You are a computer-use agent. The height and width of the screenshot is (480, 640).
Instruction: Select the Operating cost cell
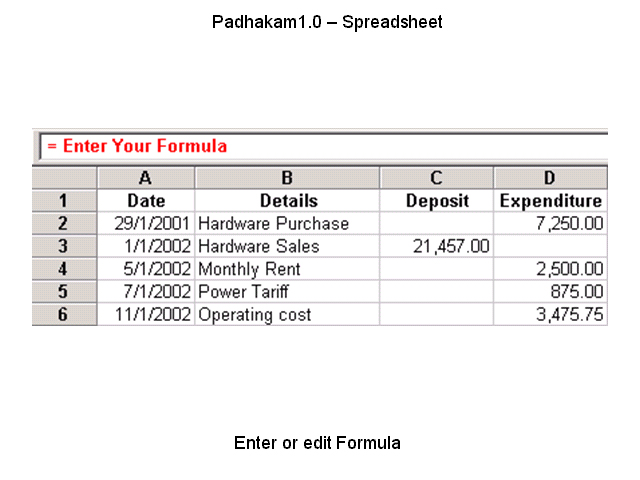click(x=287, y=314)
